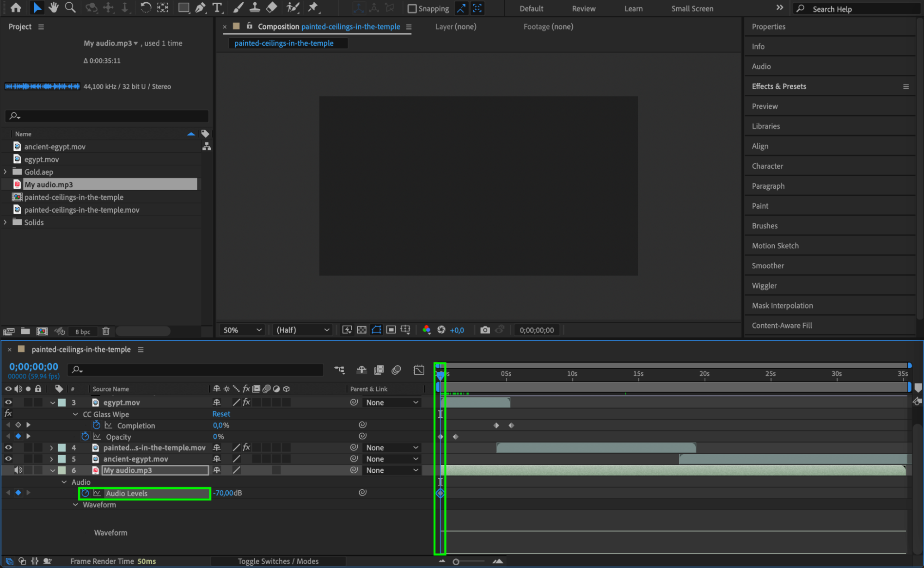The width and height of the screenshot is (924, 568).
Task: Mute the My audio.mp3 layer speaker toggle
Action: point(18,470)
